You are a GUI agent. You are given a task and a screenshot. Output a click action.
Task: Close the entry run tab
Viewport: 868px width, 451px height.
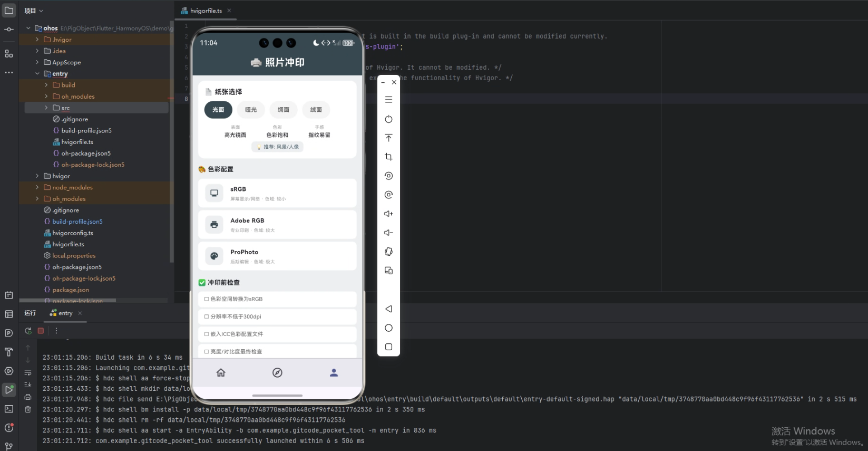click(x=80, y=313)
